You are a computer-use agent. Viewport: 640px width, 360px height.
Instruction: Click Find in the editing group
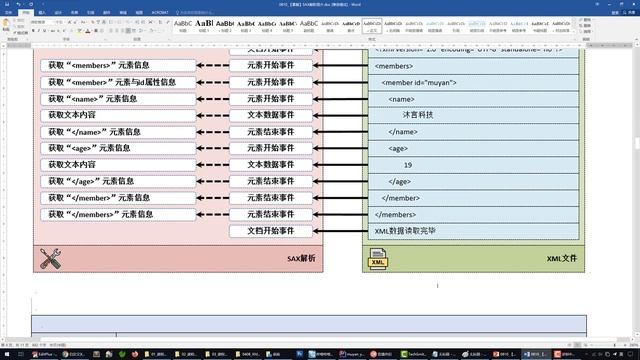586,20
